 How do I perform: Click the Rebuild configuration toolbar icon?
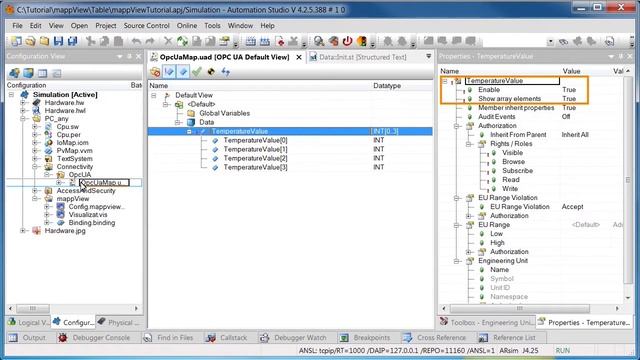(264, 41)
